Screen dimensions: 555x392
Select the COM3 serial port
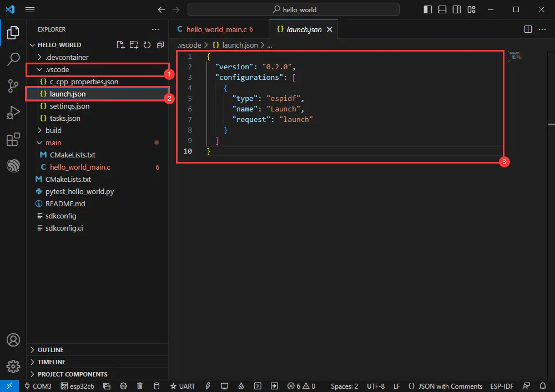pos(38,385)
